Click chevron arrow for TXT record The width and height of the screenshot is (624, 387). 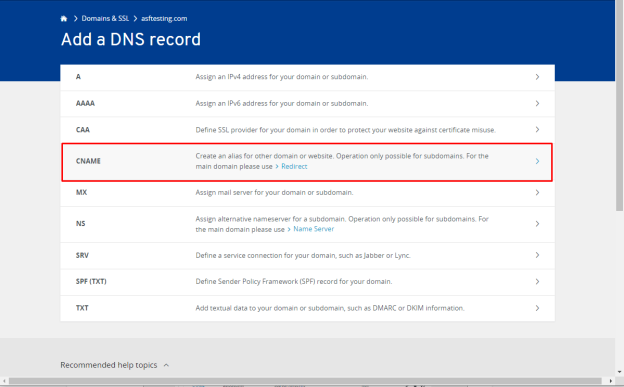(x=537, y=308)
